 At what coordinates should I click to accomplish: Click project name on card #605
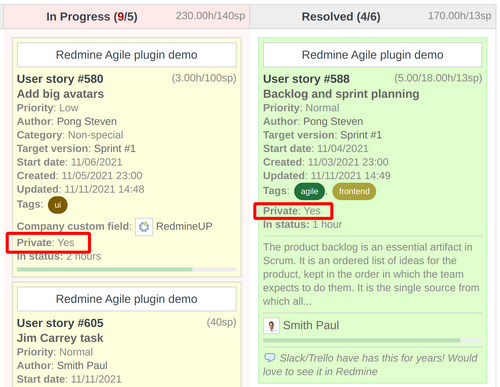click(127, 299)
